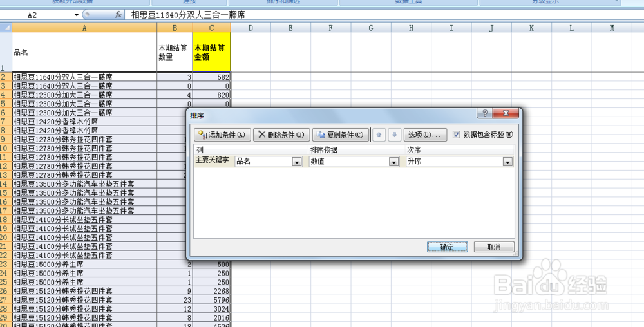Select row 29 header
This screenshot has height=327, width=644.
6,317
